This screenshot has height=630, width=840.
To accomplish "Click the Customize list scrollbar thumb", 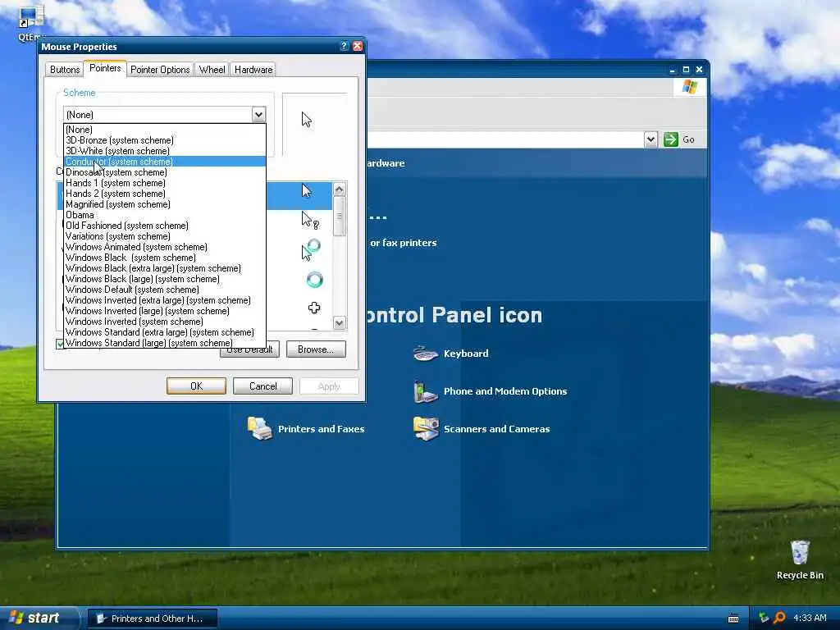I will coord(339,217).
